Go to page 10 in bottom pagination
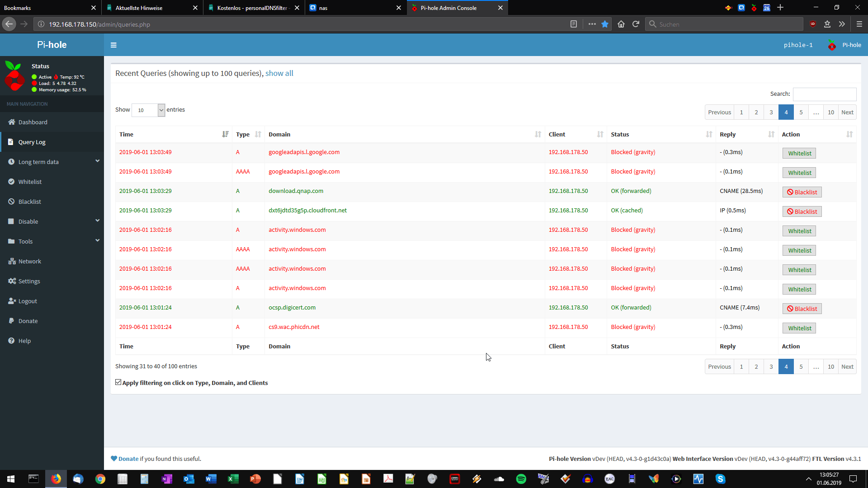 [831, 367]
